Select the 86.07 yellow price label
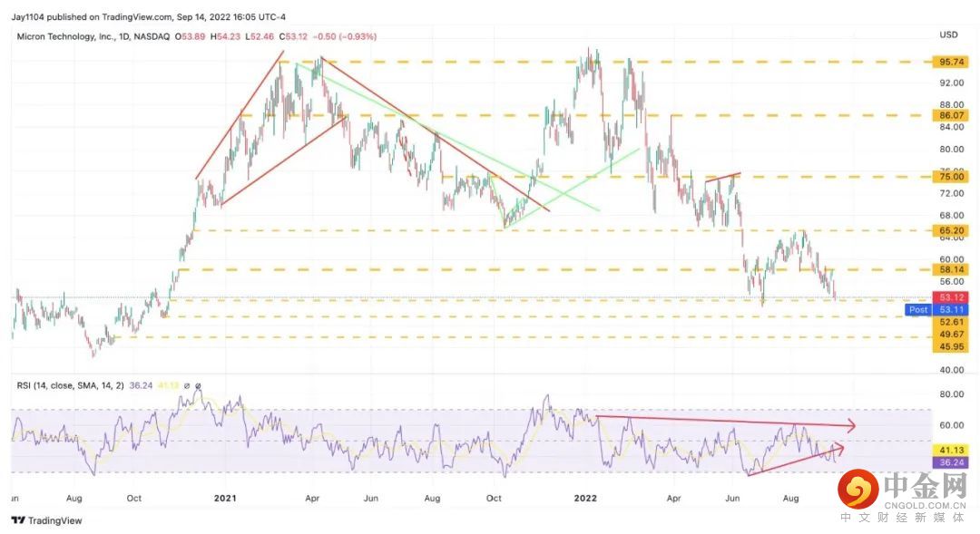 (951, 115)
